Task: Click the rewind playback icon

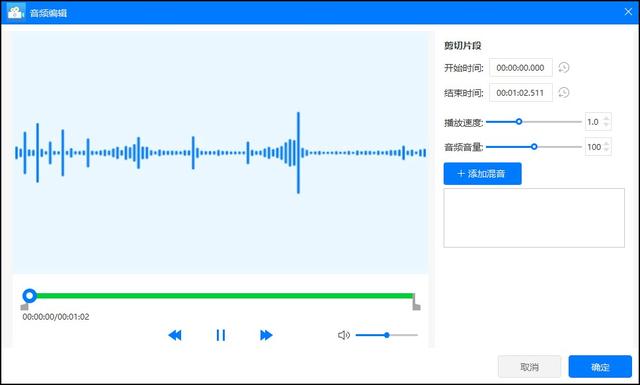Action: pos(175,335)
